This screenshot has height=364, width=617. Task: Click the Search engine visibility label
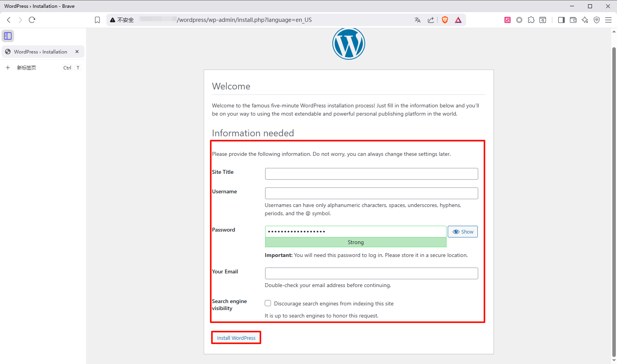(230, 305)
